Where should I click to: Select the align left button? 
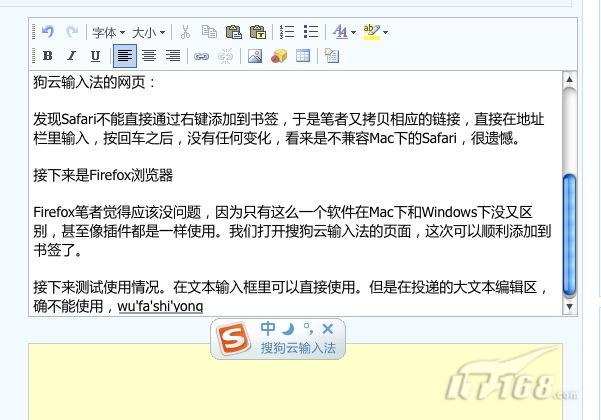125,56
